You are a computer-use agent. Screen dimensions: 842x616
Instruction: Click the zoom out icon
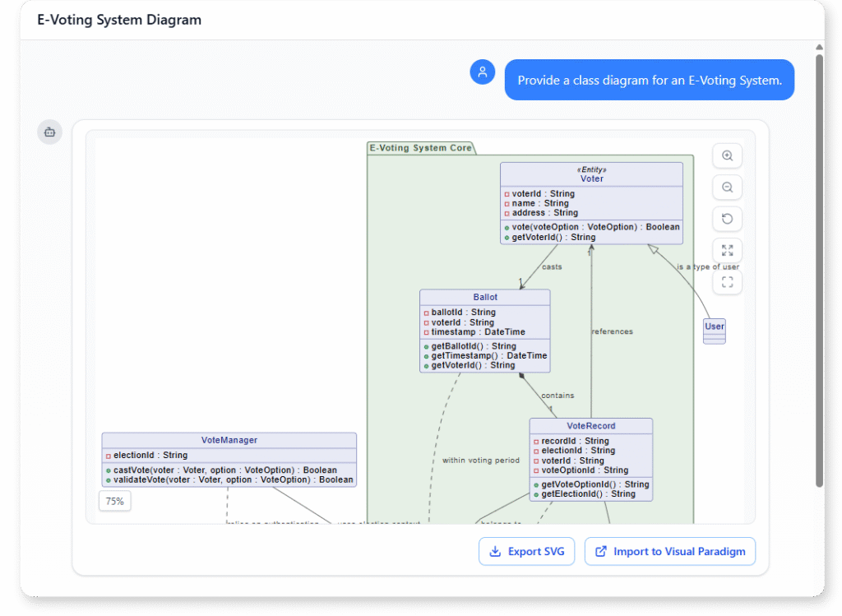(727, 188)
